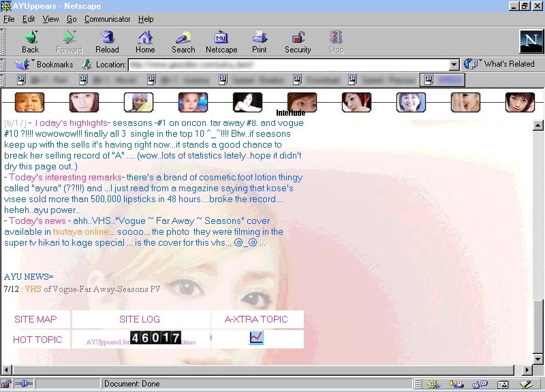Click the HOT TOPIC link

[37, 340]
